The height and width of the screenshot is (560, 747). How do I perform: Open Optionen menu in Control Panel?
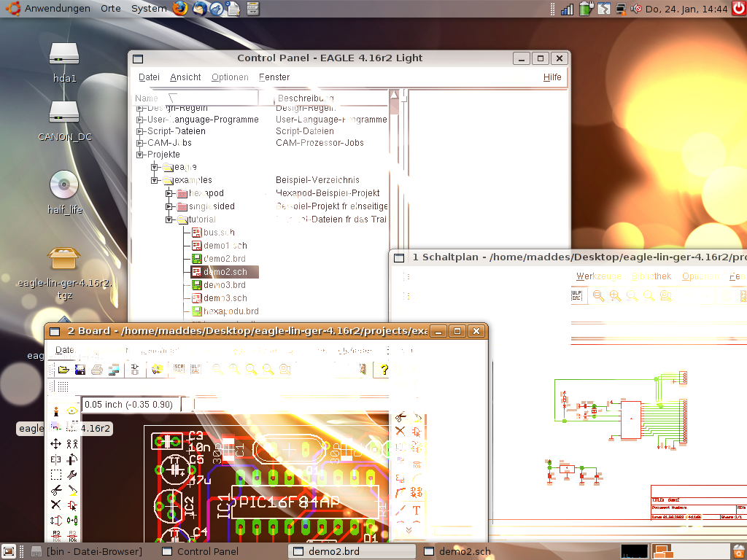tap(230, 77)
